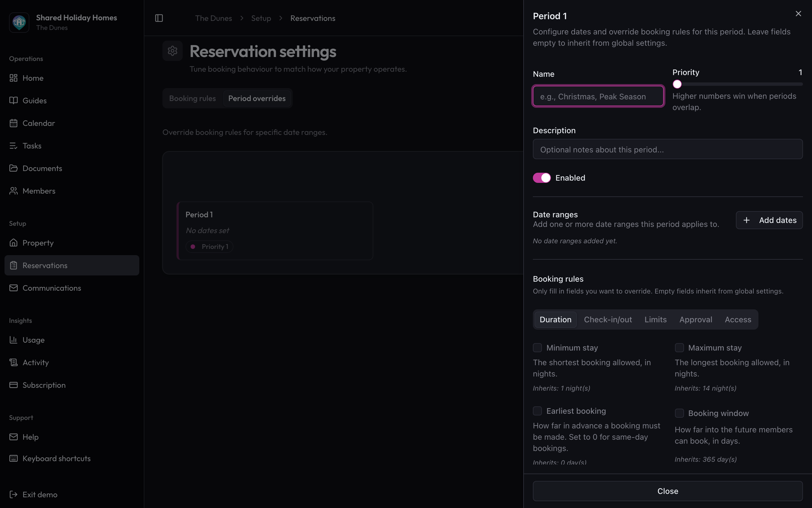Switch to Access tab
Screen dimensions: 812x508
pos(738,319)
